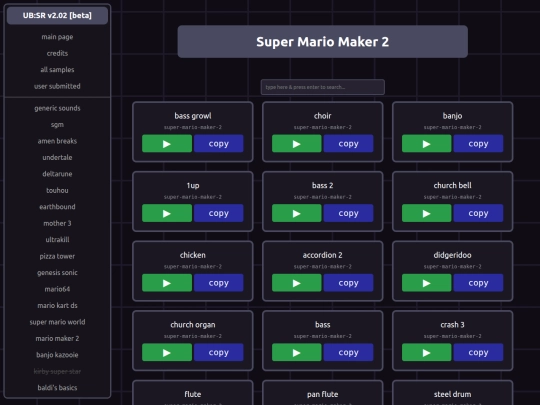Open the amen breaks category
Screen dimensions: 540x405
tap(57, 141)
